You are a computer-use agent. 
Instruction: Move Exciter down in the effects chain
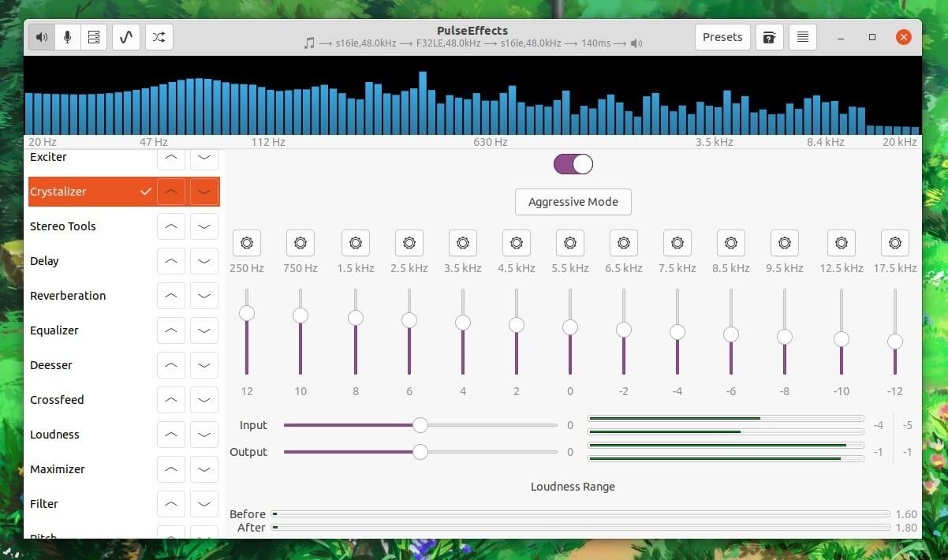pyautogui.click(x=203, y=159)
